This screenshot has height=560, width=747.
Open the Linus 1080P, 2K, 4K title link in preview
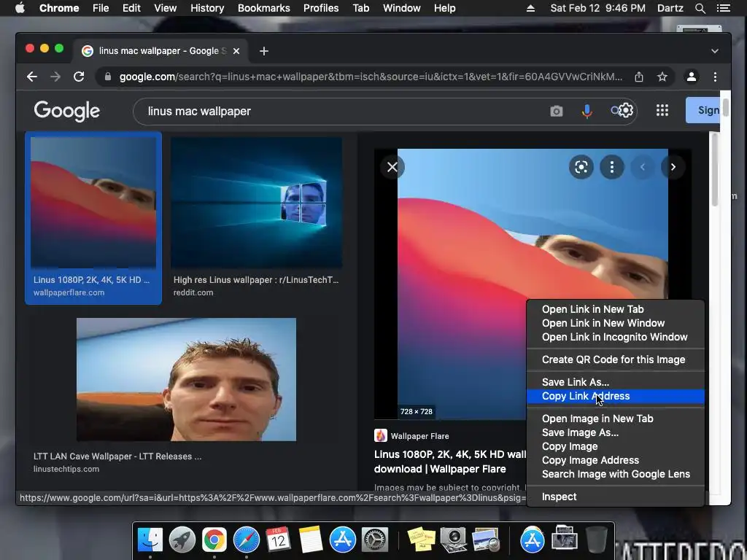[450, 462]
